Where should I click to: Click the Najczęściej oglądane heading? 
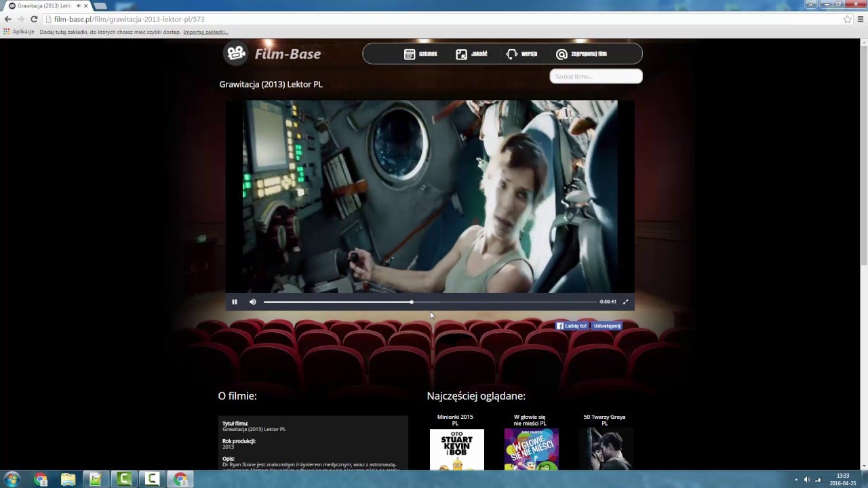tap(476, 396)
